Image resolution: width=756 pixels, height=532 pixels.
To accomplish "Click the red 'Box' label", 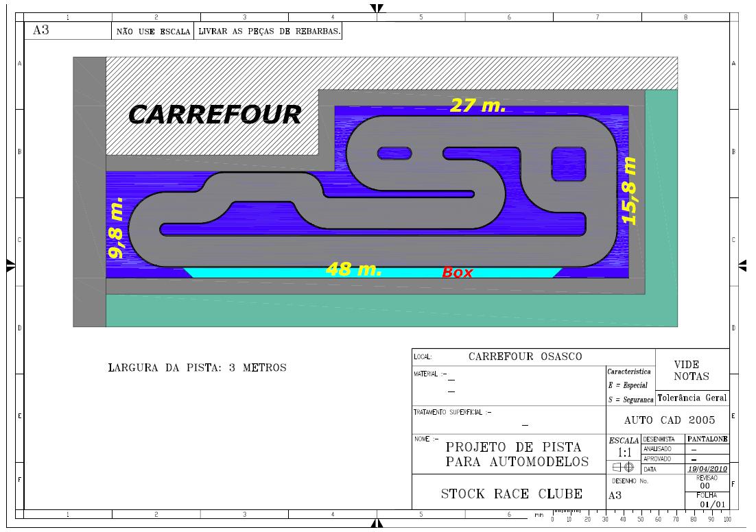I will pos(457,273).
